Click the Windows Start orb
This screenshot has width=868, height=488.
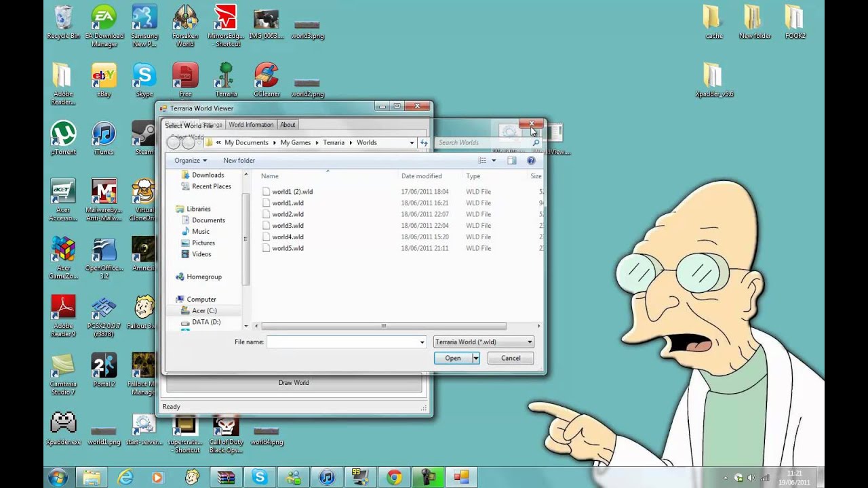coord(58,477)
